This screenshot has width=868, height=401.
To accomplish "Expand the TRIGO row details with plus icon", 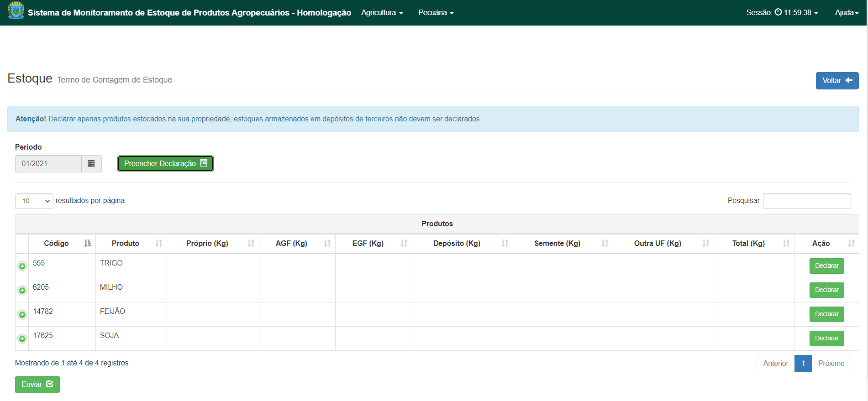I will (22, 266).
